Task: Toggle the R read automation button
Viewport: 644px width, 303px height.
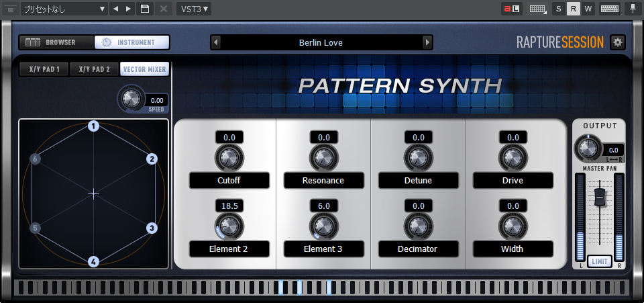Action: click(x=574, y=9)
